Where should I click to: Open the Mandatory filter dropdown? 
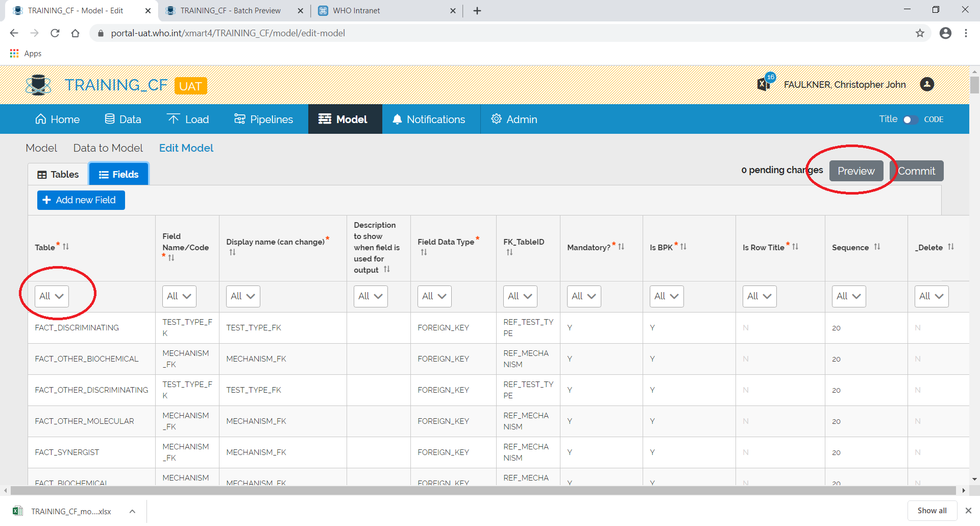point(584,296)
